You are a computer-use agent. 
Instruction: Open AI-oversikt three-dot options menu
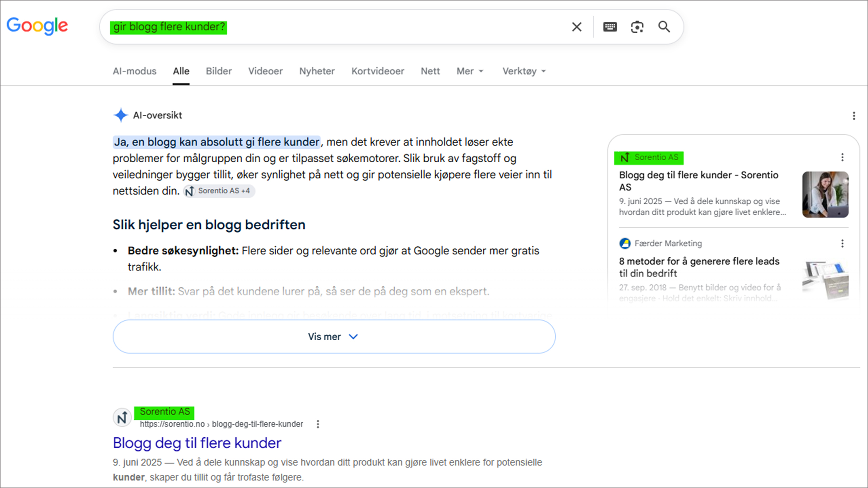[854, 116]
